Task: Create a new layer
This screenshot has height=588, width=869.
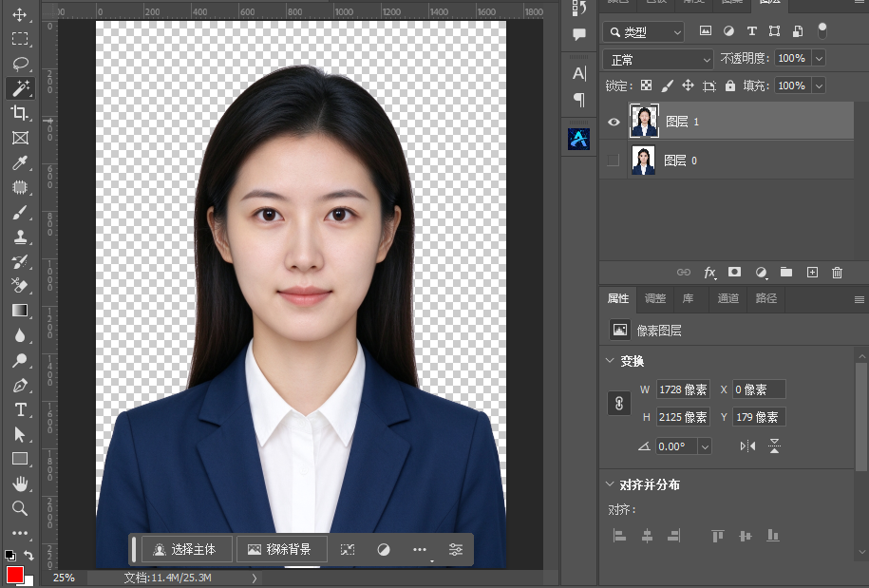Action: [x=812, y=272]
